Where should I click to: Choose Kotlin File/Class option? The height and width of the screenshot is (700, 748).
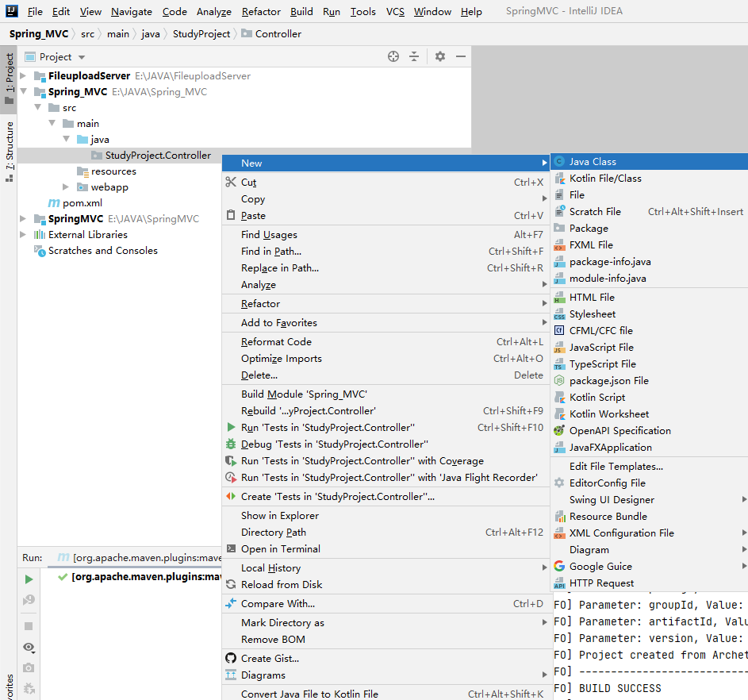tap(605, 179)
